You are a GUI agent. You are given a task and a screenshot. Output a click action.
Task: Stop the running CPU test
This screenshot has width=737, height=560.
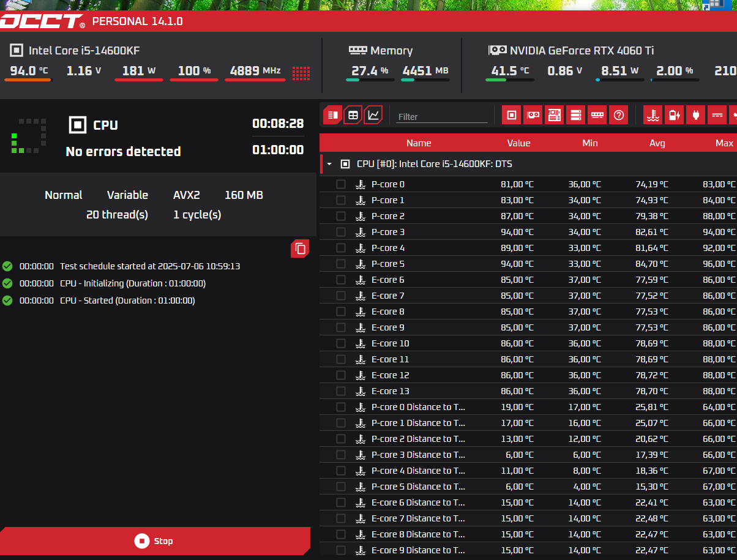tap(155, 541)
